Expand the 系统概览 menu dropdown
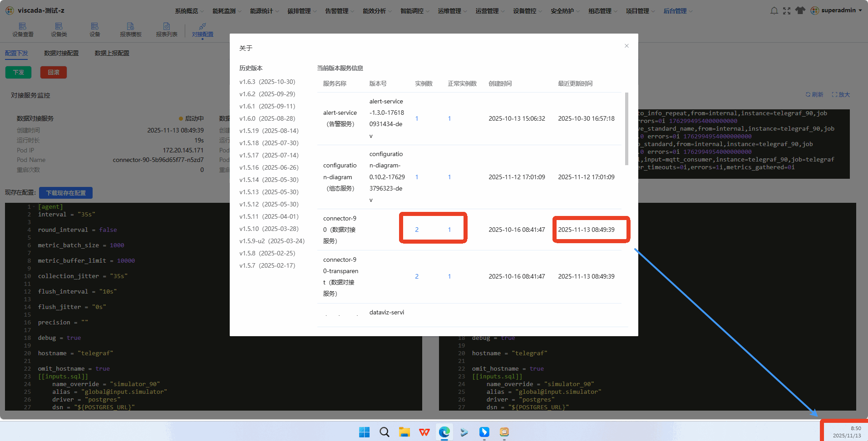Image resolution: width=868 pixels, height=441 pixels. 189,11
